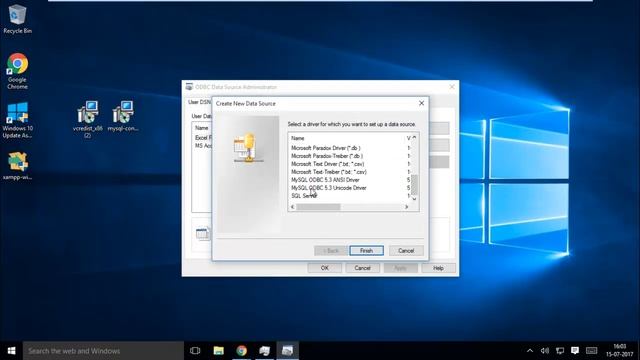This screenshot has height=360, width=640.
Task: Open Chrome from the taskbar
Action: (x=242, y=351)
